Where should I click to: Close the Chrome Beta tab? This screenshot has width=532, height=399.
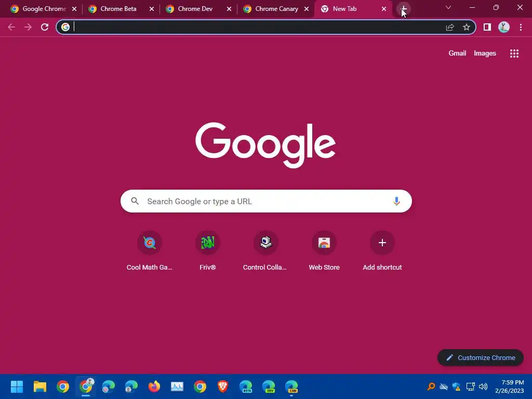[152, 9]
